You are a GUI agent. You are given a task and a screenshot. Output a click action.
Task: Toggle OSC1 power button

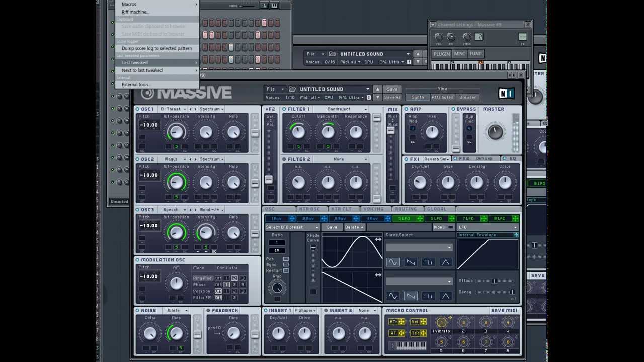tap(138, 109)
